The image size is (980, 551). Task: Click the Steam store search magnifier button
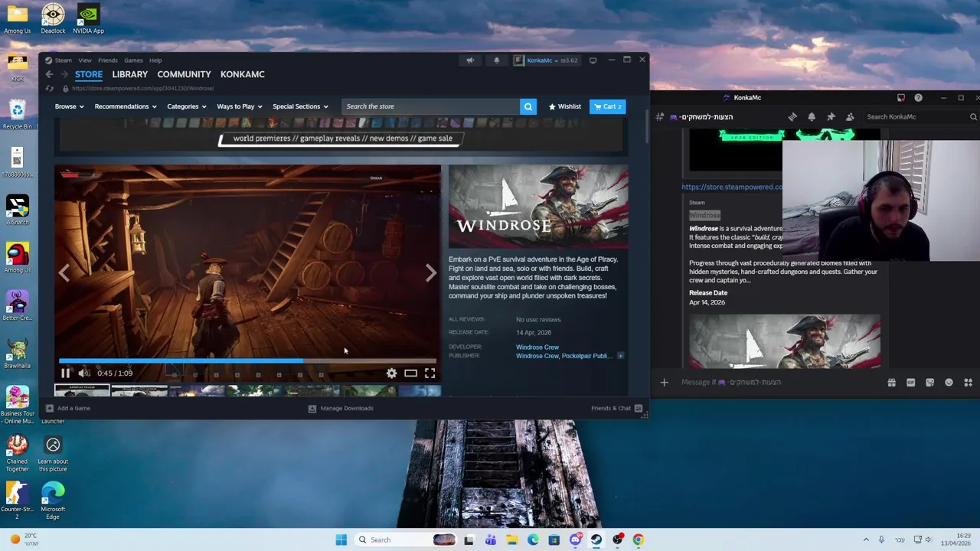click(x=528, y=106)
